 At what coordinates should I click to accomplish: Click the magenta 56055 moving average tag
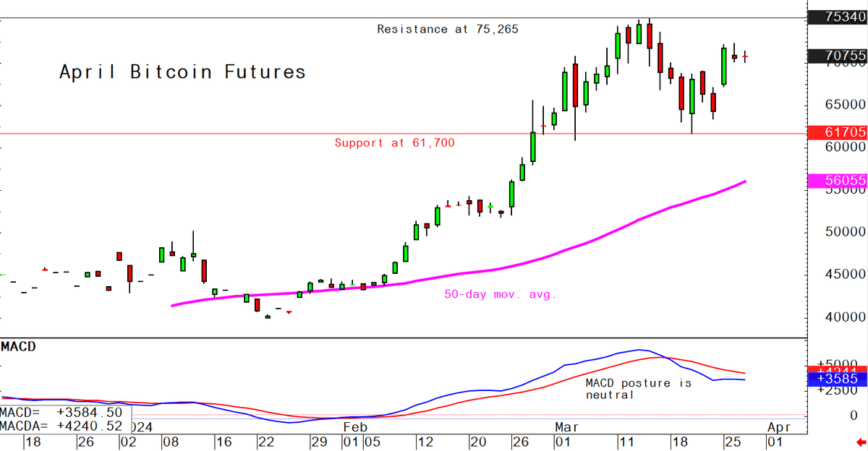click(x=838, y=181)
